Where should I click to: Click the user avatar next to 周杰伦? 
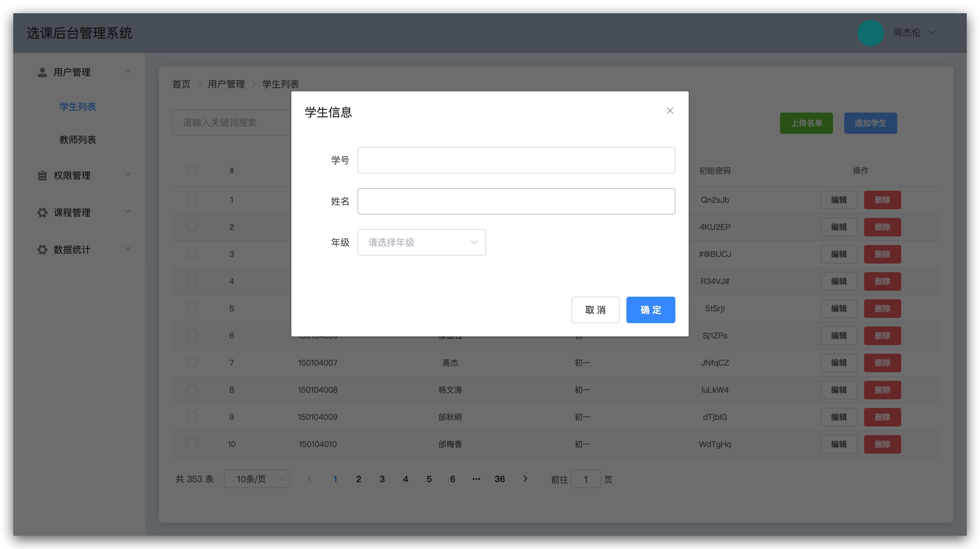point(871,33)
